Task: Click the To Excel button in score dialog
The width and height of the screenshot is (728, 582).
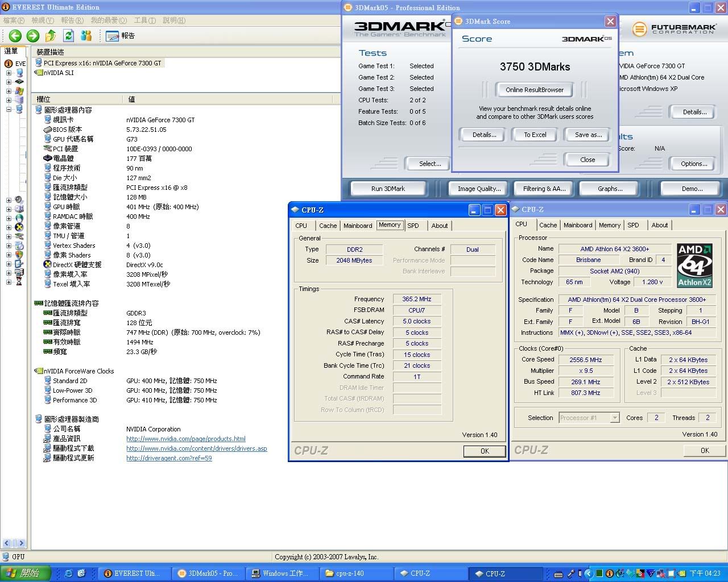Action: click(x=535, y=135)
